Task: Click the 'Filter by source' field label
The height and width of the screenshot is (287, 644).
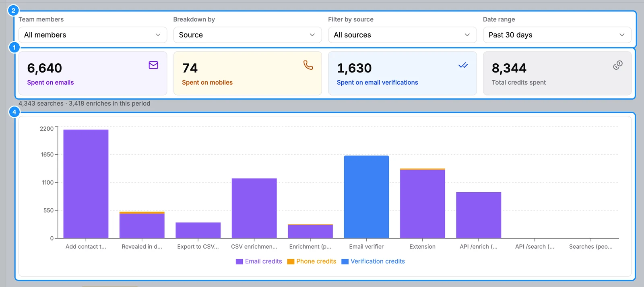Action: pyautogui.click(x=351, y=19)
